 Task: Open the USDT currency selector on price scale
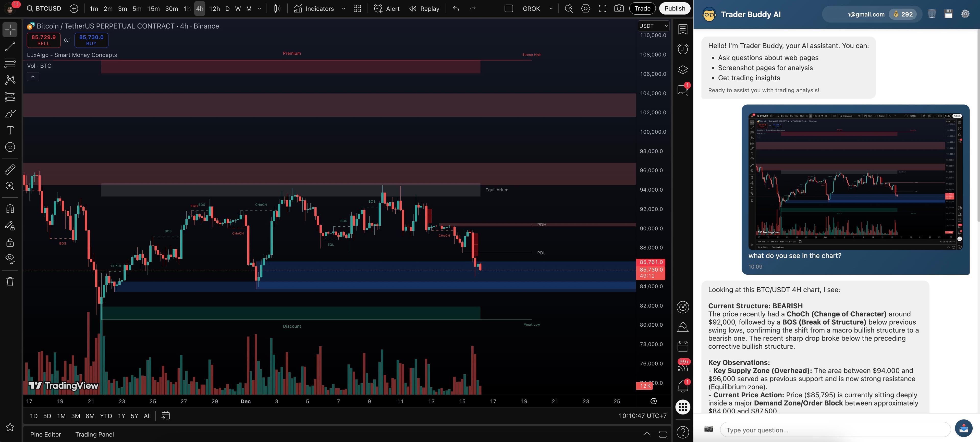click(x=653, y=26)
